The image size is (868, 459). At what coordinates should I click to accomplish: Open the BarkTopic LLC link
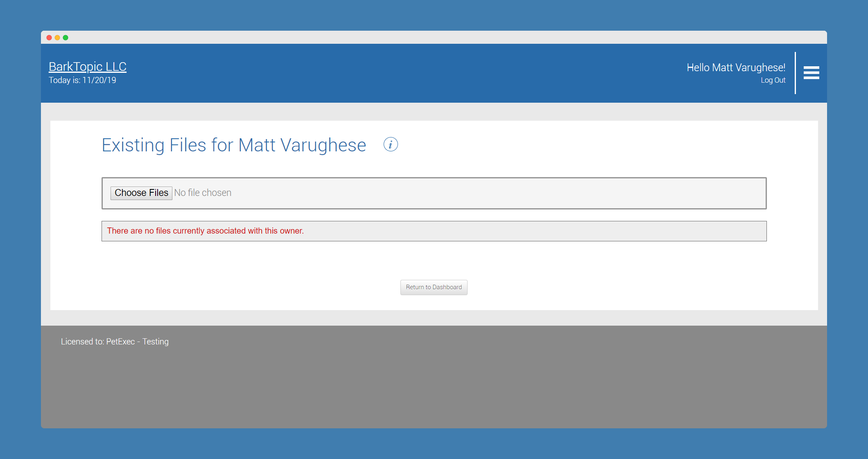(x=88, y=67)
